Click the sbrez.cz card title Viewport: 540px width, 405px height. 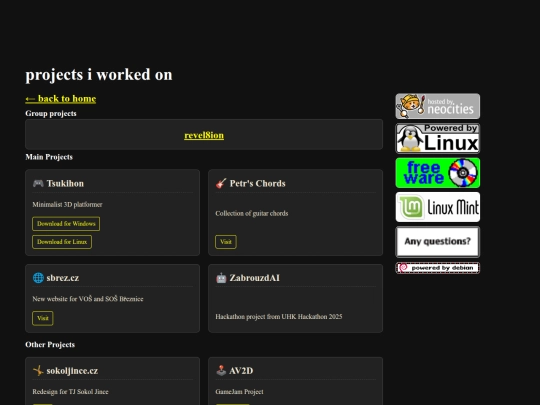pyautogui.click(x=63, y=278)
